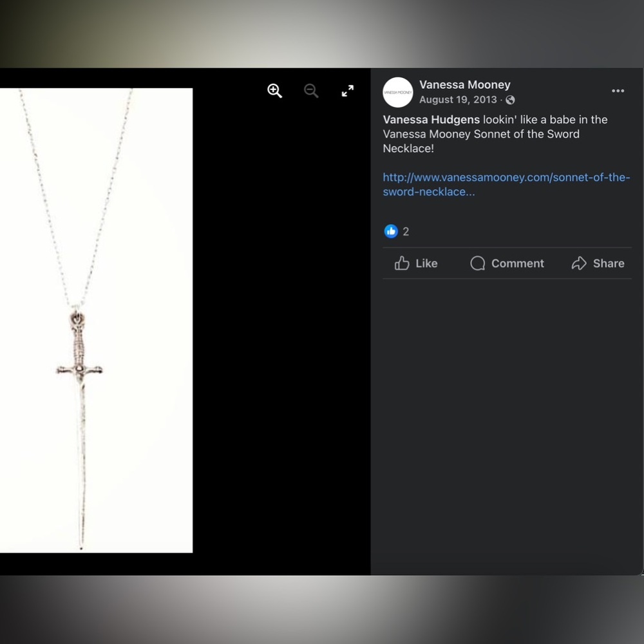Viewport: 644px width, 644px height.
Task: Open the post options three-dots menu
Action: (618, 91)
